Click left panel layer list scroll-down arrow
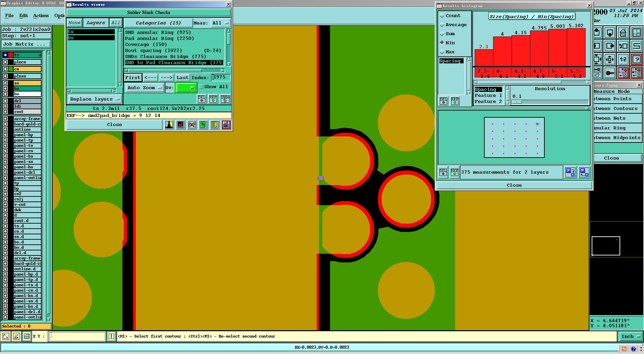The image size is (644, 354). tap(49, 319)
